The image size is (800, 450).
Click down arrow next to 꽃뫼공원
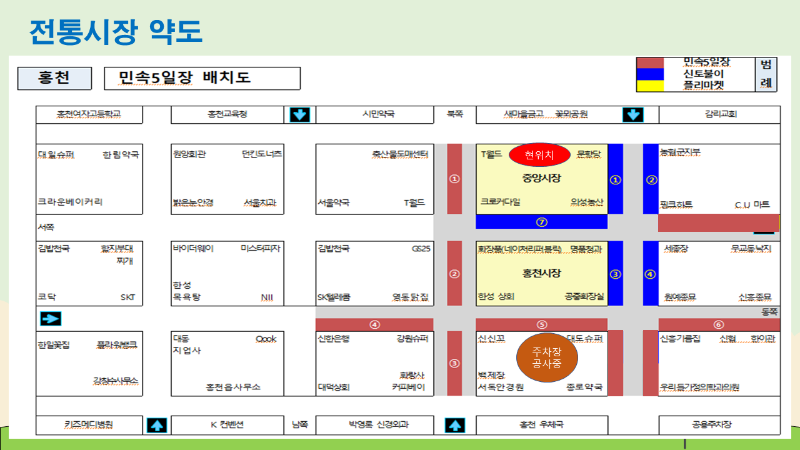click(x=632, y=115)
